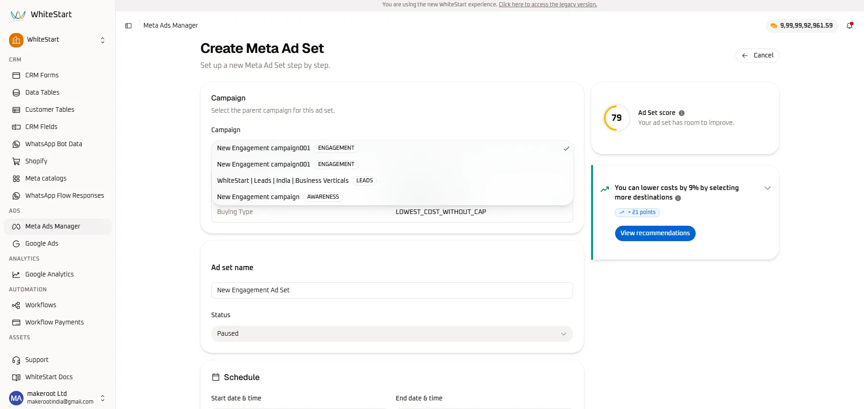This screenshot has height=409, width=868.
Task: Click the info icon beside 'more destinations'
Action: tap(678, 198)
